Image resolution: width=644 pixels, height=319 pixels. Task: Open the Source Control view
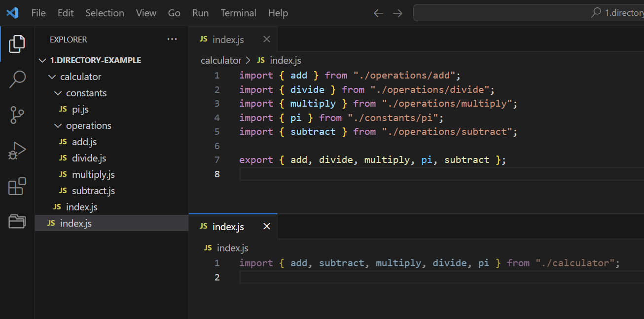point(17,115)
